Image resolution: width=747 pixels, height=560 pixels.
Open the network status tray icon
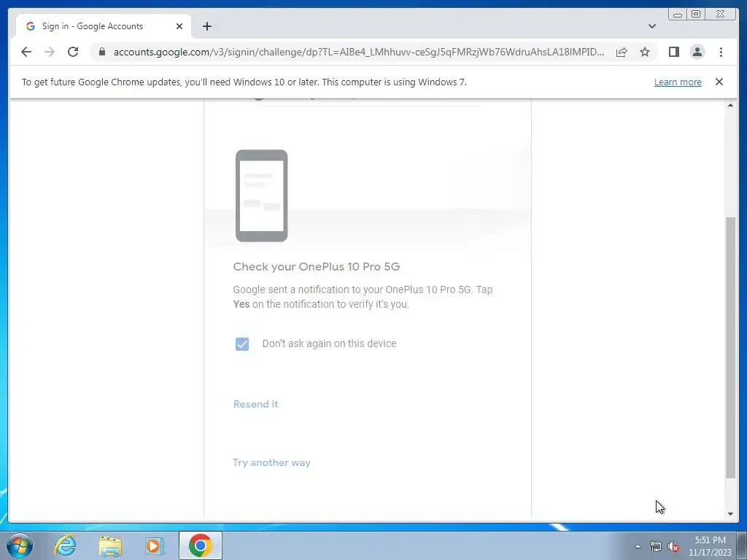point(656,546)
